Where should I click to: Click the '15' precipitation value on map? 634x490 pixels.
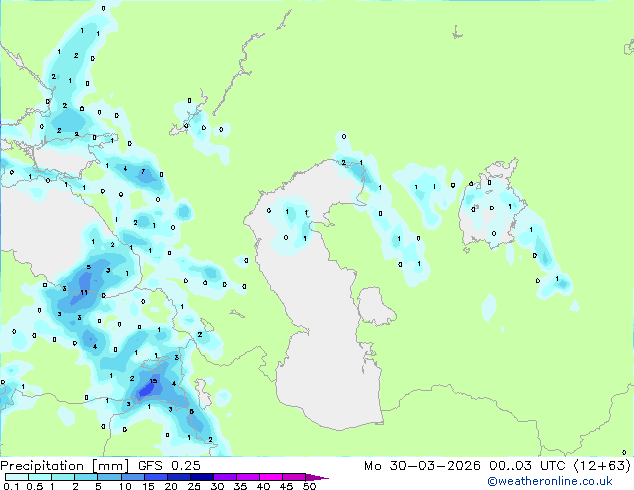tap(153, 381)
